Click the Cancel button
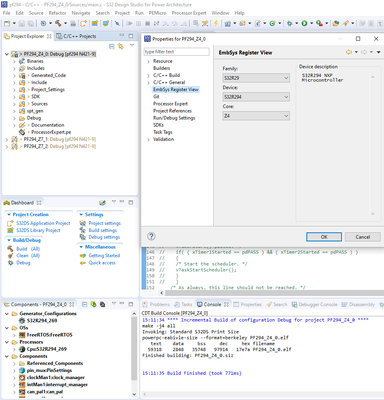Viewport: 384px width, 400px height. pyautogui.click(x=363, y=237)
